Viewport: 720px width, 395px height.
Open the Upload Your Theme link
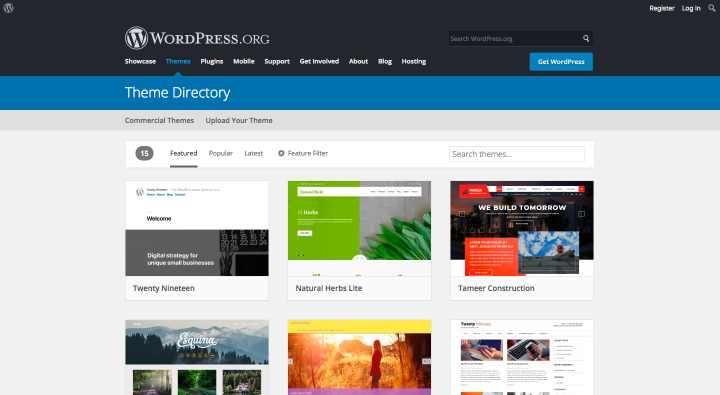[239, 120]
